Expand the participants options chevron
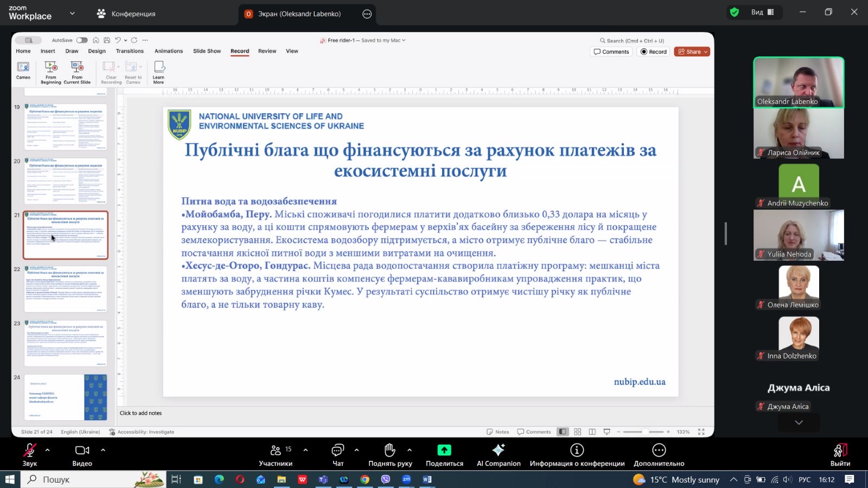This screenshot has width=868, height=488. (x=305, y=450)
